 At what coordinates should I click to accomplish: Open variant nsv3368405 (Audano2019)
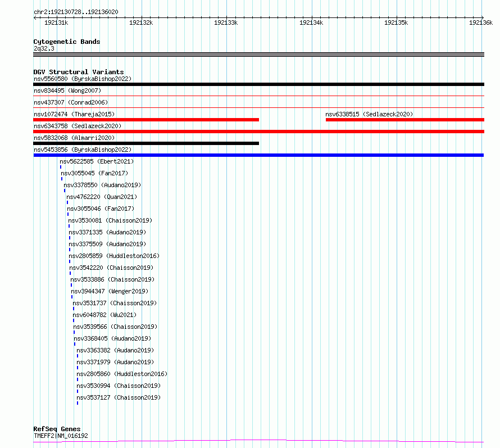pos(112,338)
